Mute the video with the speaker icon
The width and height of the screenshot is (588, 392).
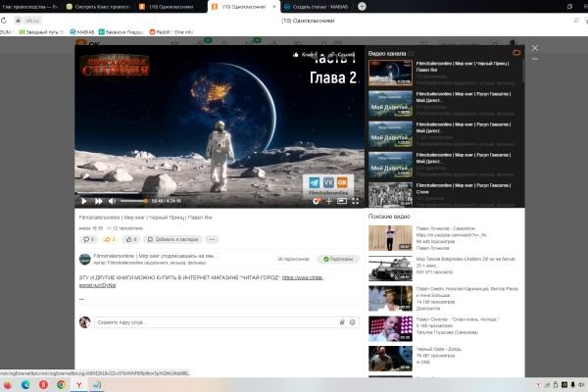pos(112,201)
